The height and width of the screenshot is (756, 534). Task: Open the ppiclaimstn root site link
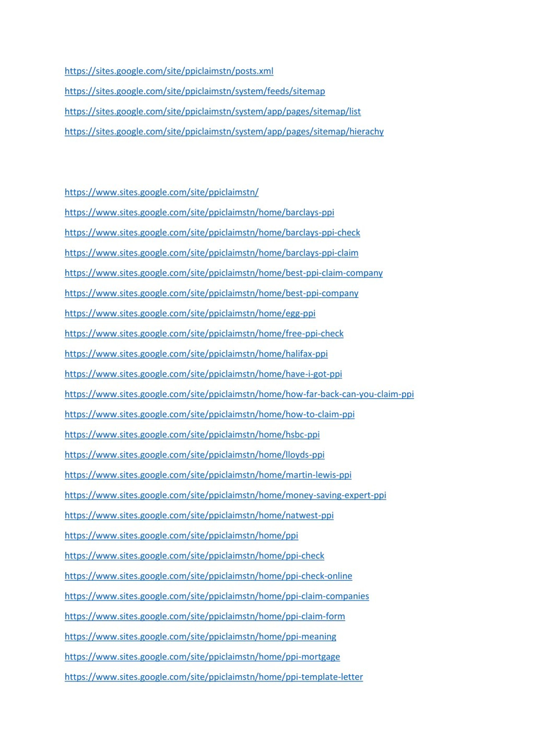161,192
